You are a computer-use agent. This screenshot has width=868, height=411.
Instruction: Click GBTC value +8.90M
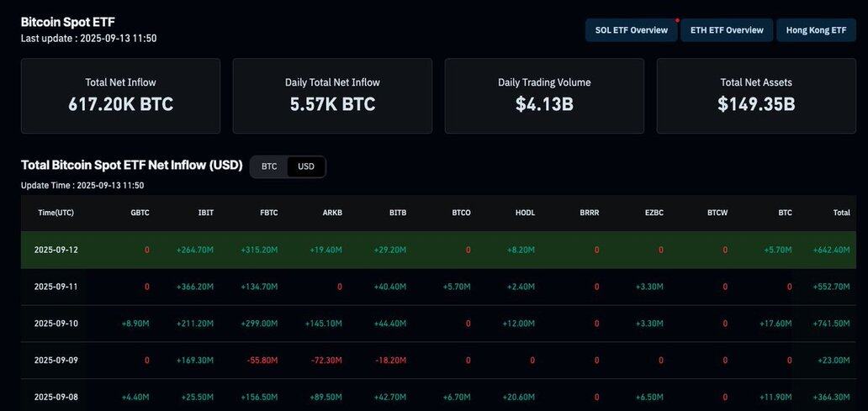[x=135, y=324]
